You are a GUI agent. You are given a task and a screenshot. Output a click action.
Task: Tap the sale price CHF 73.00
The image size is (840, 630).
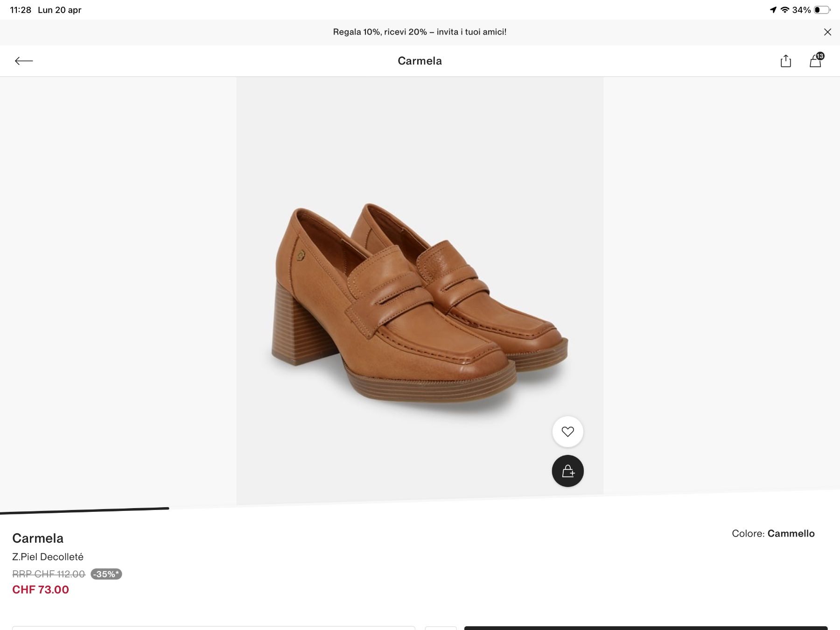pyautogui.click(x=41, y=589)
